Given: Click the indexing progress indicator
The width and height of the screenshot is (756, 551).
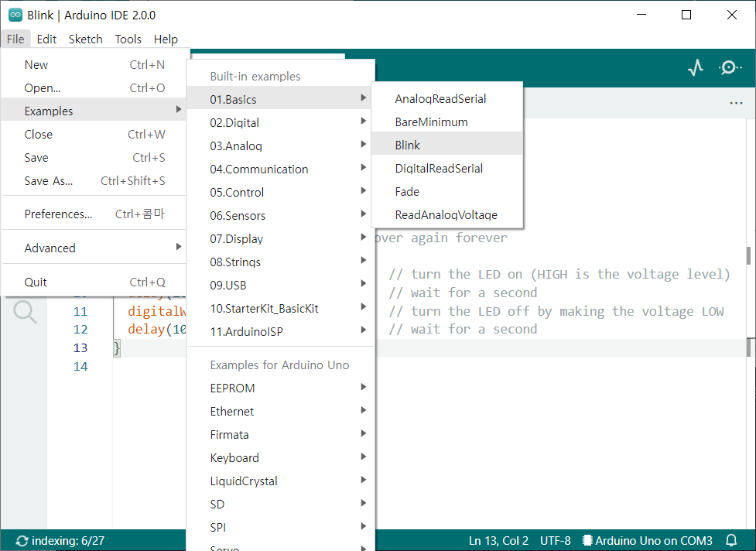Looking at the screenshot, I should coord(60,541).
